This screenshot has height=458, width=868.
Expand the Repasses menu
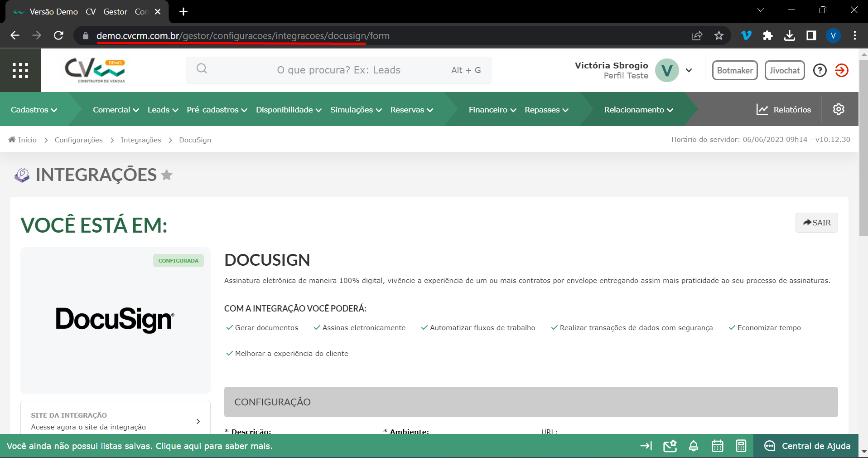(x=546, y=110)
